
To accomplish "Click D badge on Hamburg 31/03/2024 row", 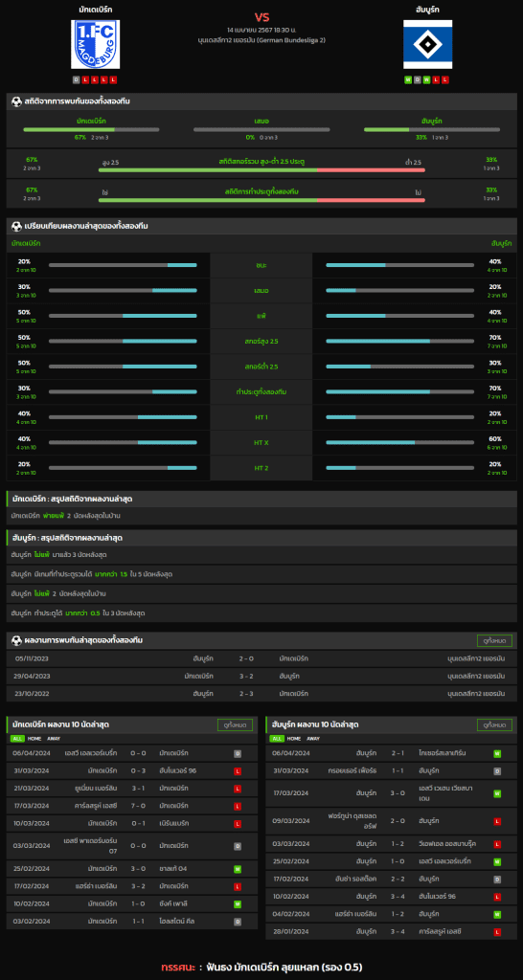I will coord(497,771).
